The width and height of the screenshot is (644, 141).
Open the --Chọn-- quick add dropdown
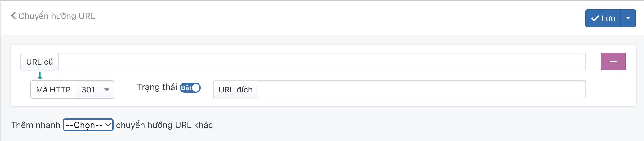[88, 125]
